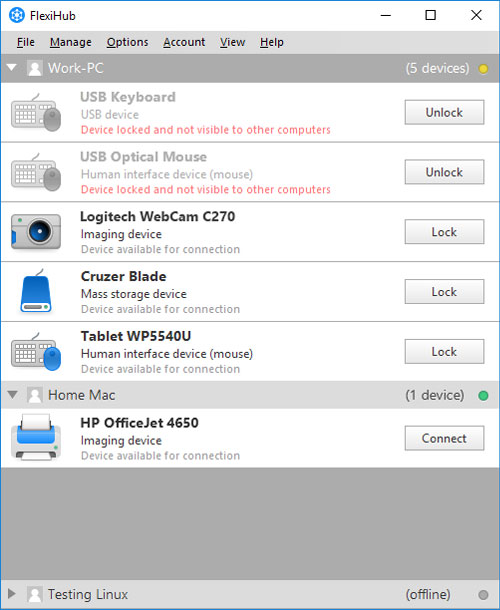This screenshot has height=610, width=500.
Task: Unlock the USB Keyboard device
Action: (444, 112)
